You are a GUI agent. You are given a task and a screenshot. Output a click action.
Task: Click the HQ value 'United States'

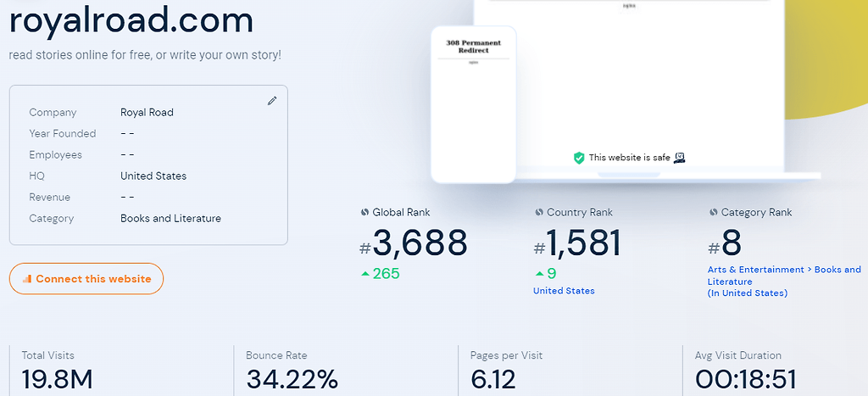(x=153, y=176)
